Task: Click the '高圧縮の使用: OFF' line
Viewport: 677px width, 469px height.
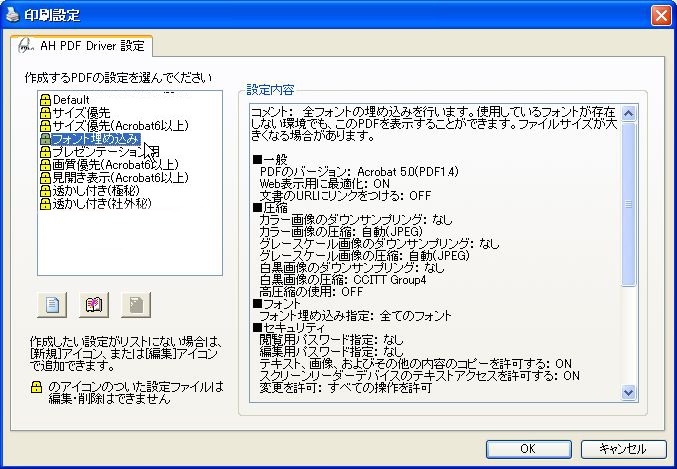Action: (311, 292)
